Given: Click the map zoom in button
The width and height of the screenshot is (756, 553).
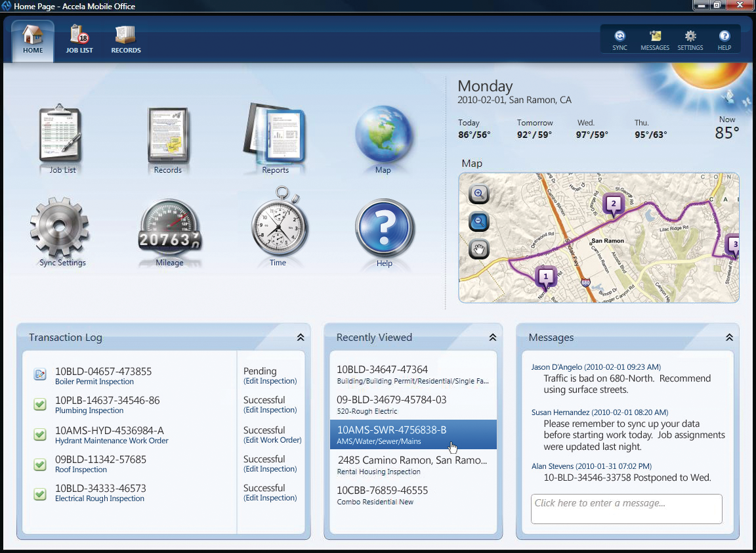Looking at the screenshot, I should 479,194.
